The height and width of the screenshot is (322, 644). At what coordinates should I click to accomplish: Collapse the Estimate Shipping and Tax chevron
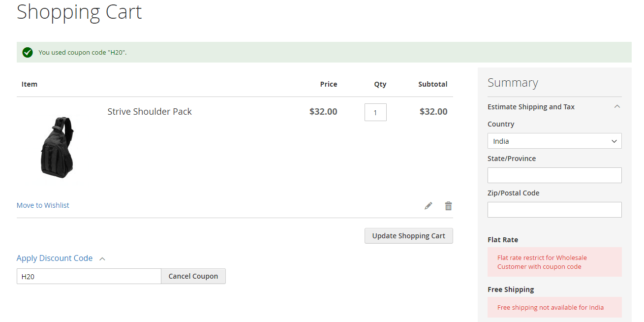[617, 106]
